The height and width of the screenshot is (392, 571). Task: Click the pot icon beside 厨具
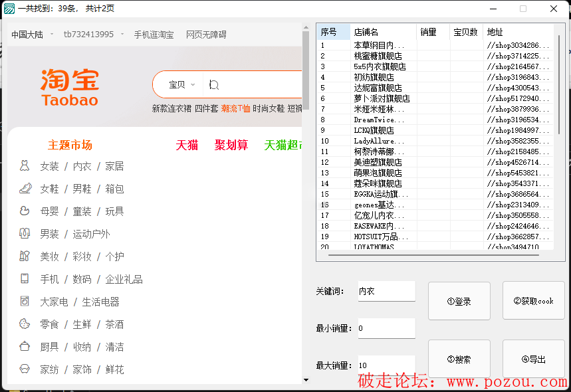(25, 347)
